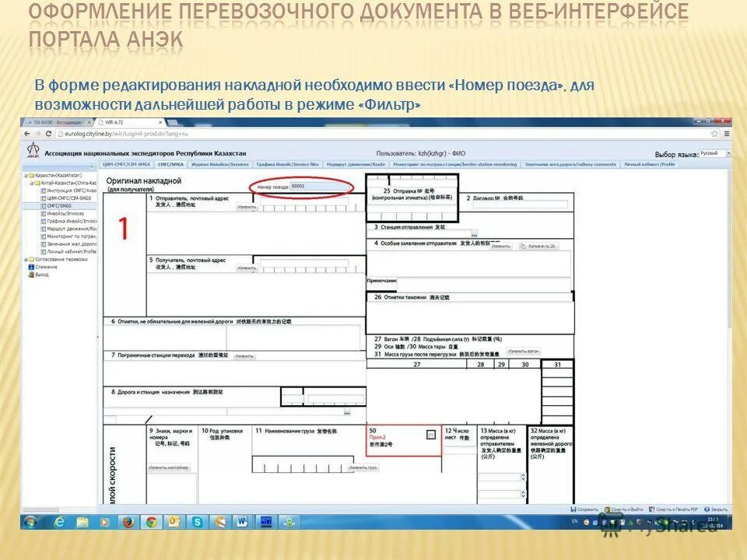
Task: Open Маршрут движения/Route tab
Action: (x=356, y=164)
